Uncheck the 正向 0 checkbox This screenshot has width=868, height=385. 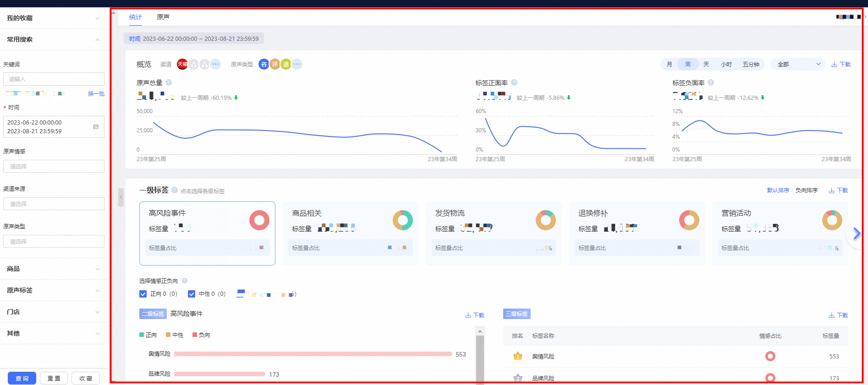tap(143, 294)
